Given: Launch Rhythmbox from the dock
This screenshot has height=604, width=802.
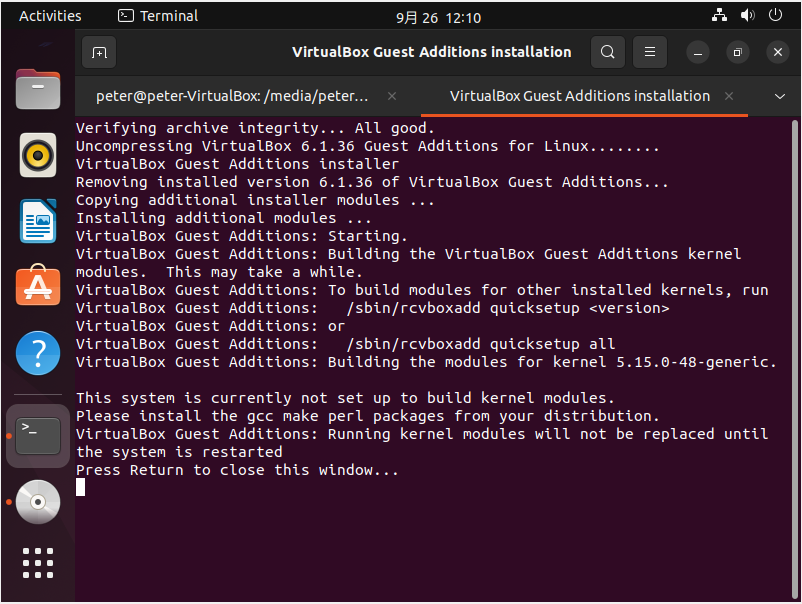Looking at the screenshot, I should 38,155.
